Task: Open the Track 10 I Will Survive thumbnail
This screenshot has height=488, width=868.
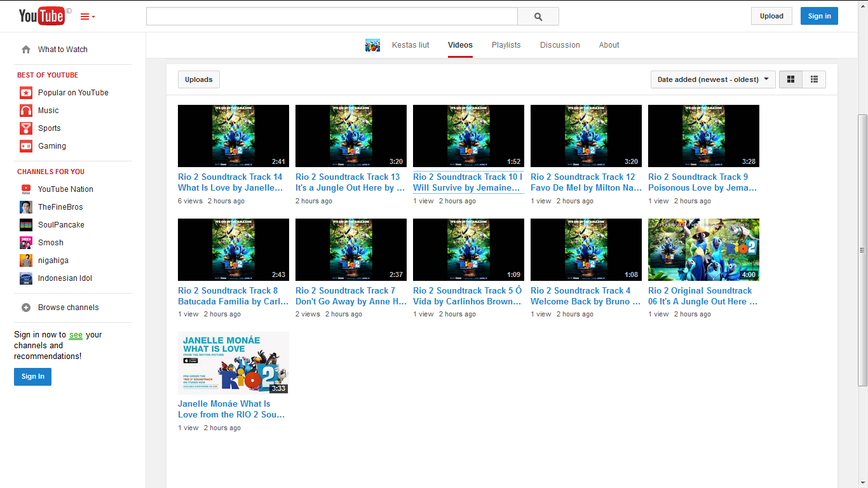Action: (468, 136)
